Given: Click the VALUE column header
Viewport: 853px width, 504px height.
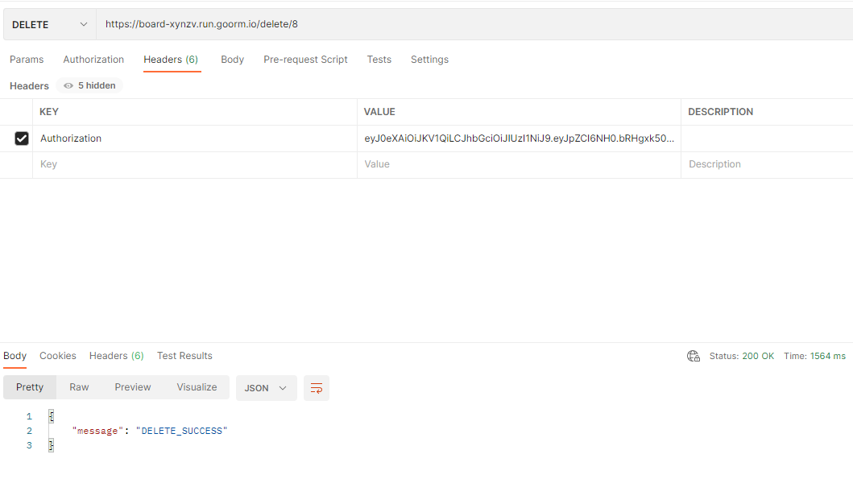Looking at the screenshot, I should 379,111.
